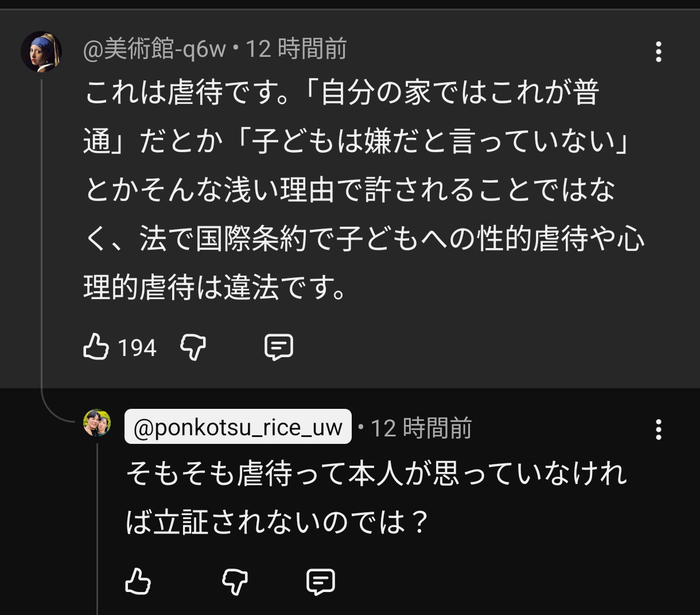Click the 194 like count

137,347
